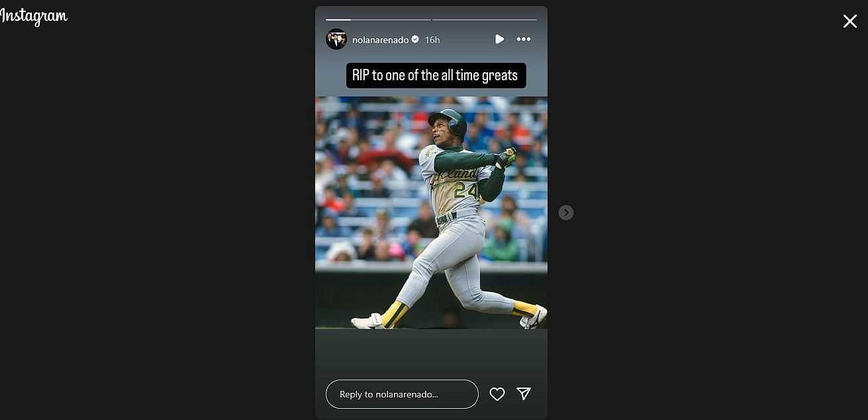Advance to the next story with the chevron
Image resolution: width=868 pixels, height=420 pixels.
point(565,213)
